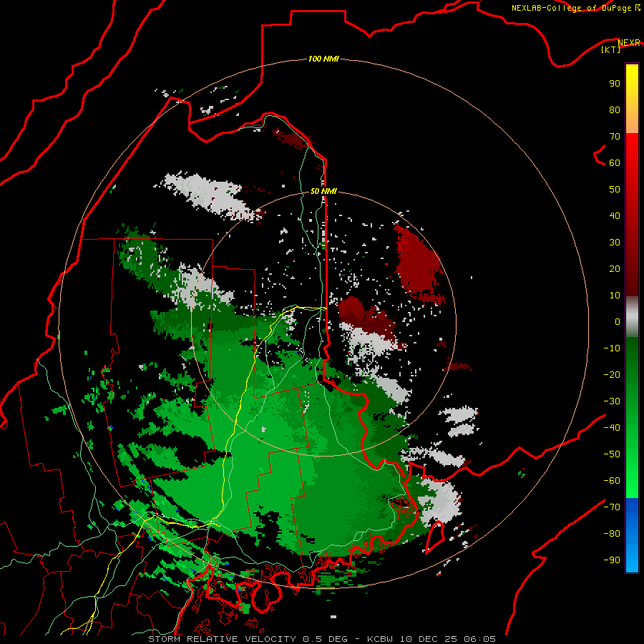
Task: Click the 70 value on the velocity scale
Action: tap(615, 137)
